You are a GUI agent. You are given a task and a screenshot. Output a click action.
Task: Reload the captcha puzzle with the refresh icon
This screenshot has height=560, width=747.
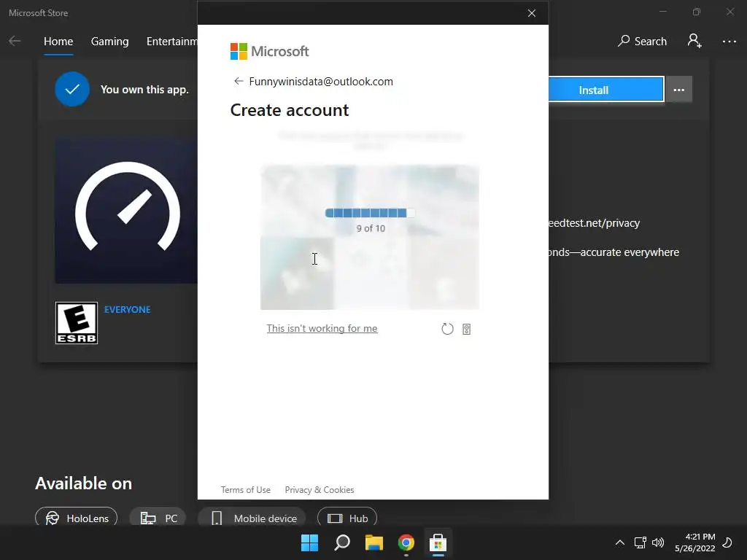tap(447, 329)
